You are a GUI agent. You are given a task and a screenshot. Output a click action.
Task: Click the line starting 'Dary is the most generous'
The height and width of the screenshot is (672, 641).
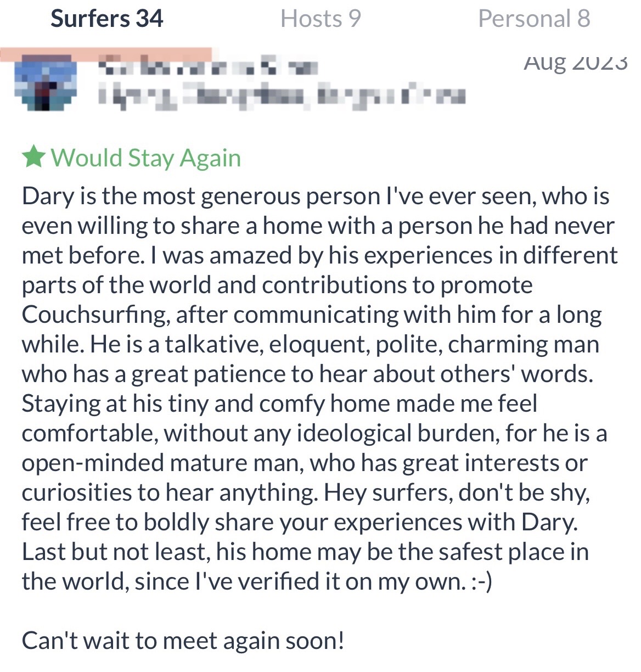316,196
